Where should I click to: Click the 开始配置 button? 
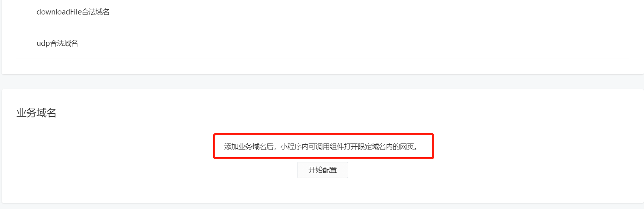[322, 170]
